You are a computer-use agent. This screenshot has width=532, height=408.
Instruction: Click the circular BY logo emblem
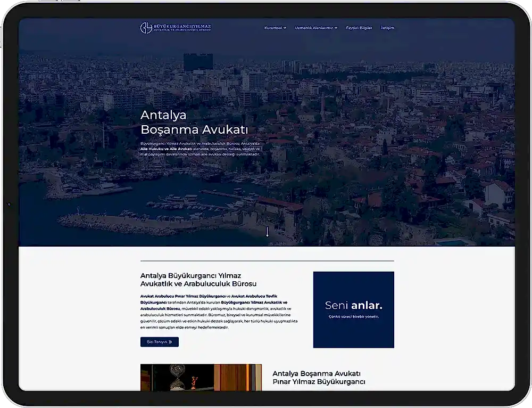tap(146, 28)
